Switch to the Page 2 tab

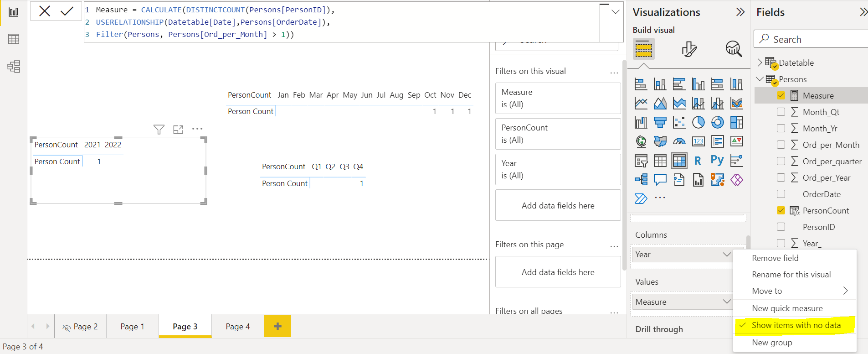(81, 327)
